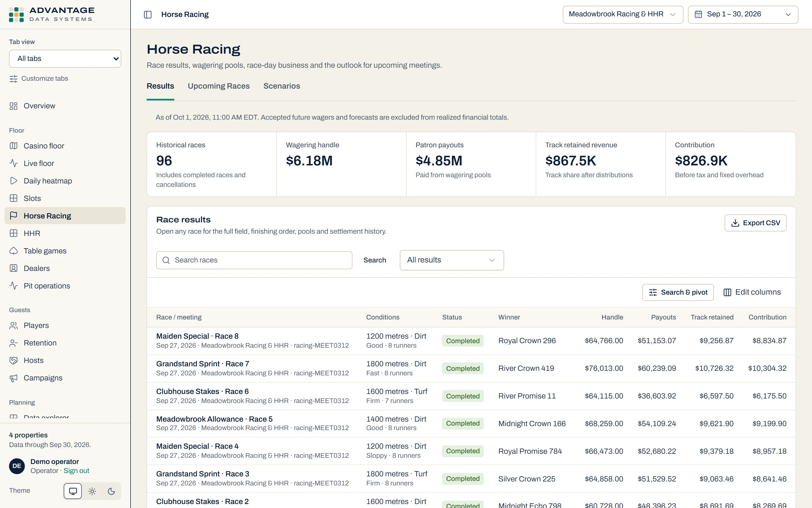Click the Edit columns icon

pyautogui.click(x=727, y=293)
